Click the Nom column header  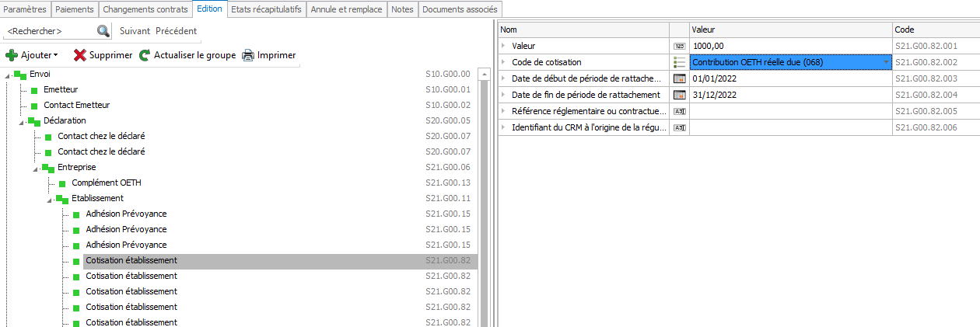[x=583, y=30]
